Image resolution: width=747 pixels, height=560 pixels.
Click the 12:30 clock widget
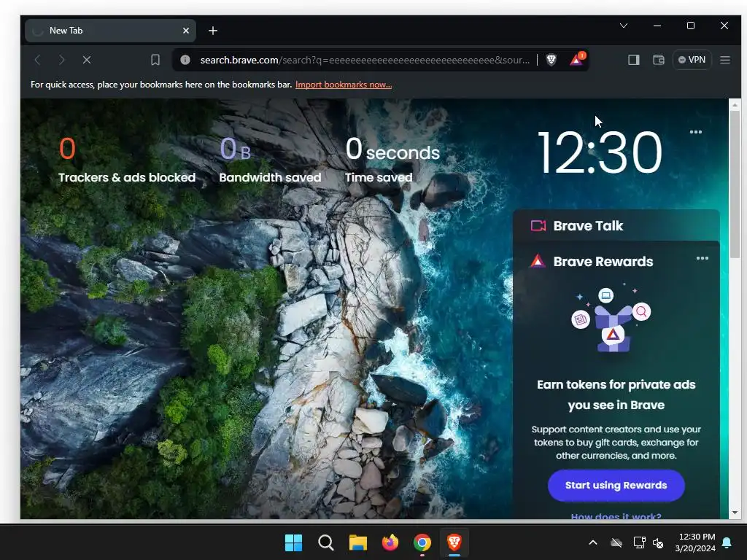(x=600, y=152)
